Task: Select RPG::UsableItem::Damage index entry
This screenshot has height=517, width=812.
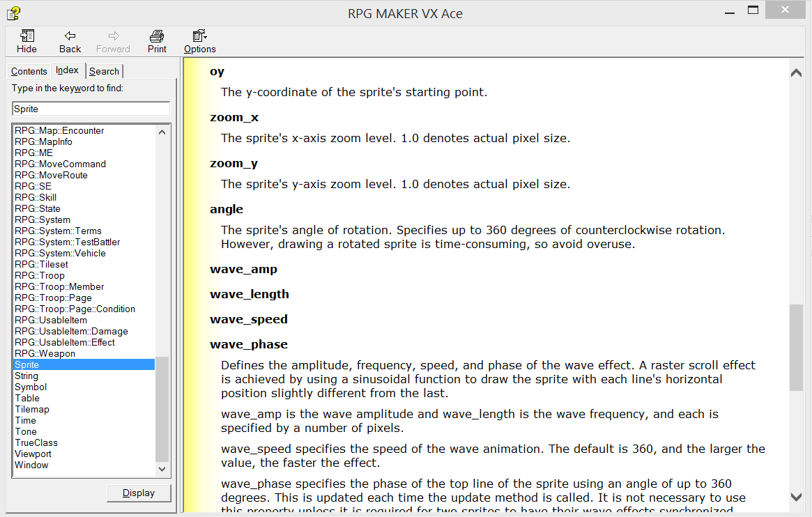Action: 72,331
